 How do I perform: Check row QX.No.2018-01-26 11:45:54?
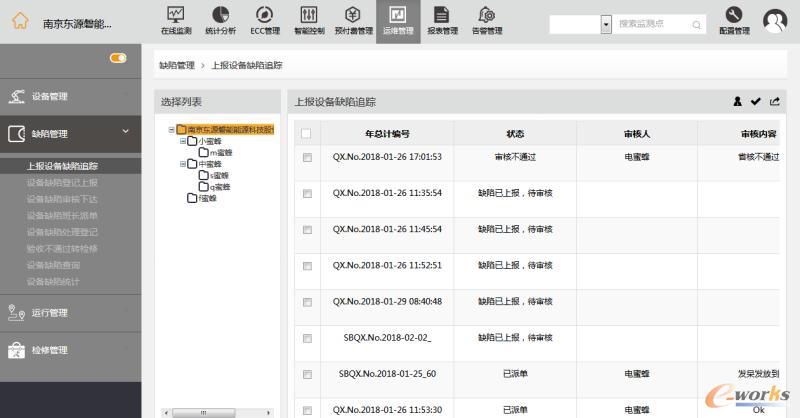(x=307, y=230)
